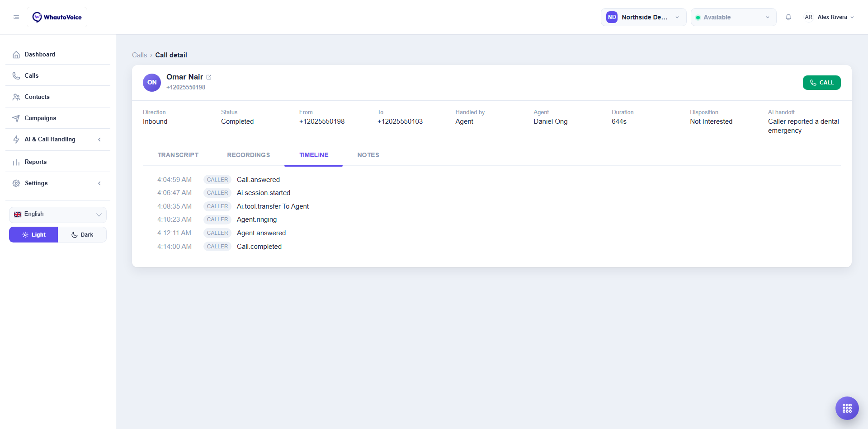Click the Call.answered timeline event

click(258, 180)
